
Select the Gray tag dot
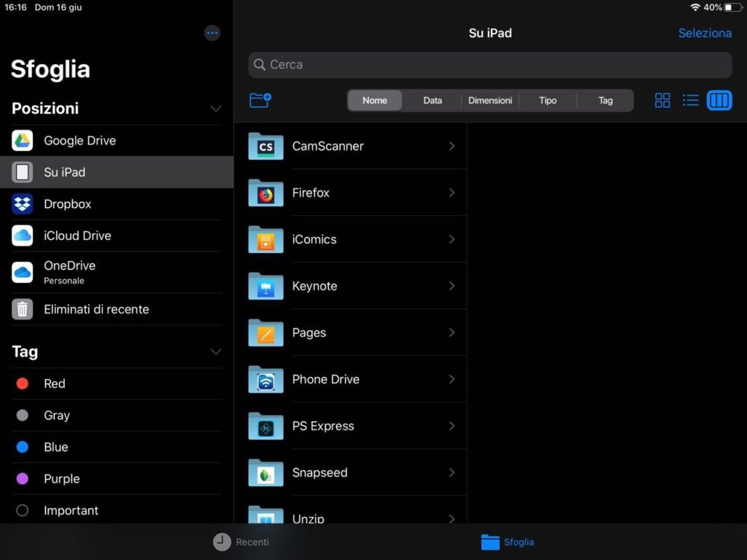tap(23, 415)
